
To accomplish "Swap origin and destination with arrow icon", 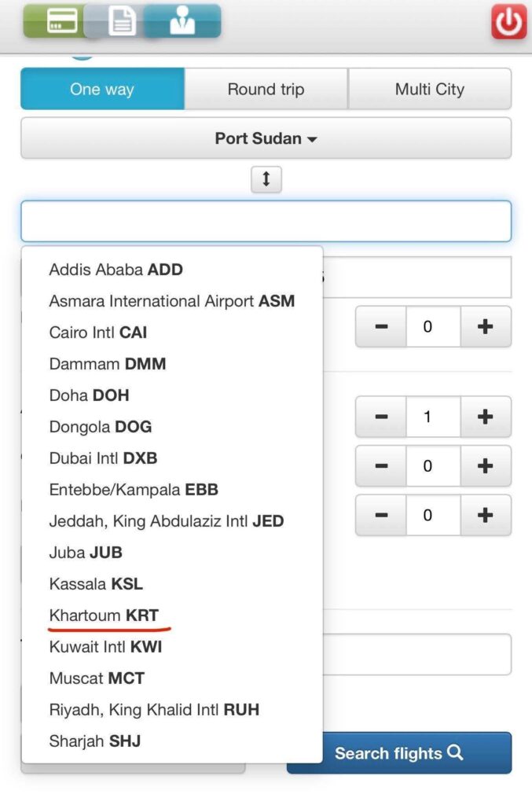I will tap(266, 179).
